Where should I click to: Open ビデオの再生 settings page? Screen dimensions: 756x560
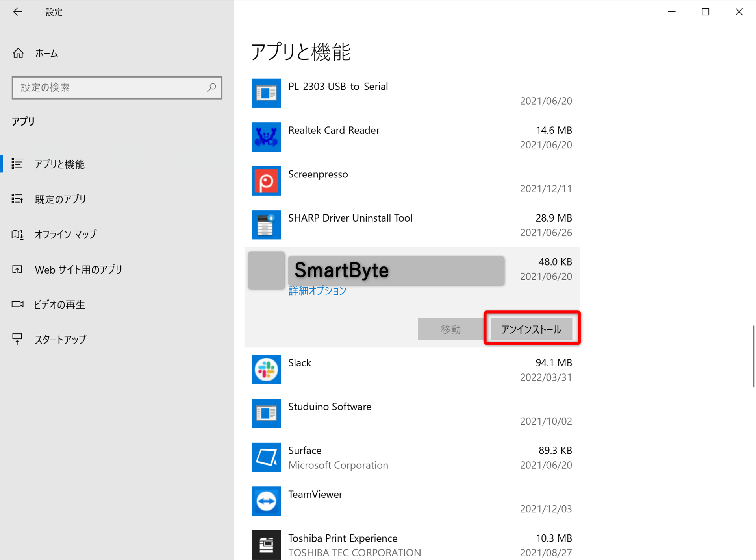59,304
